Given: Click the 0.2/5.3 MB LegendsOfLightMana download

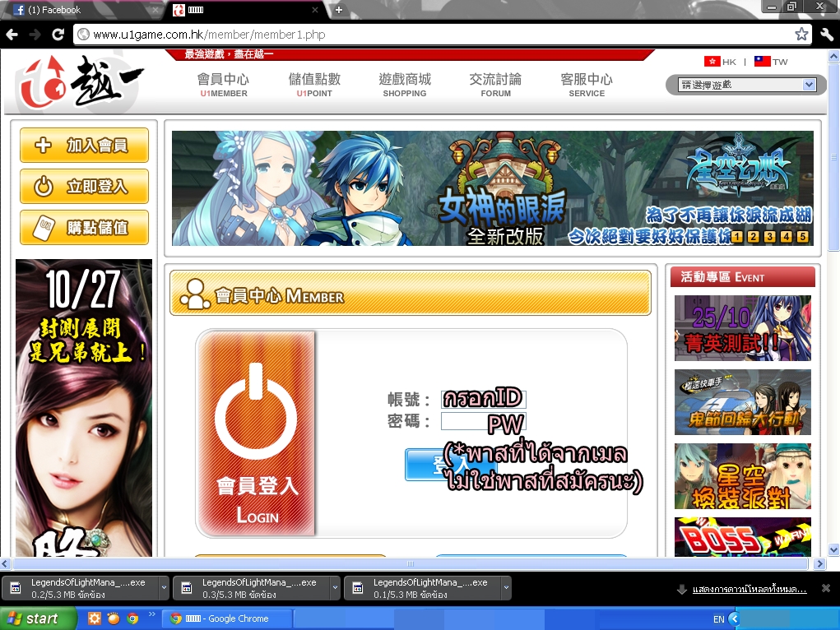Looking at the screenshot, I should (x=81, y=588).
